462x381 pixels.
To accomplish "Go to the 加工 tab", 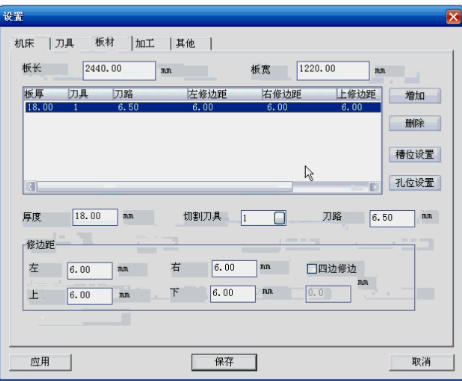I will click(145, 43).
